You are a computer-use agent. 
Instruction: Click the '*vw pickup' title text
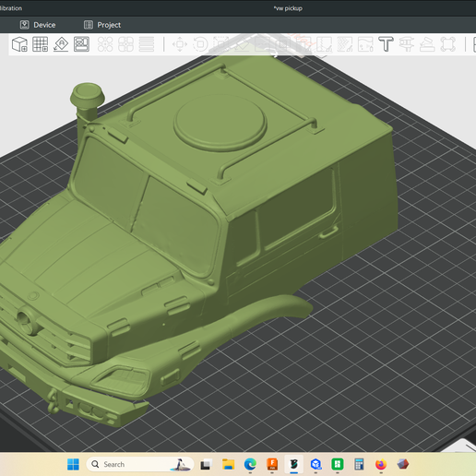[x=288, y=8]
